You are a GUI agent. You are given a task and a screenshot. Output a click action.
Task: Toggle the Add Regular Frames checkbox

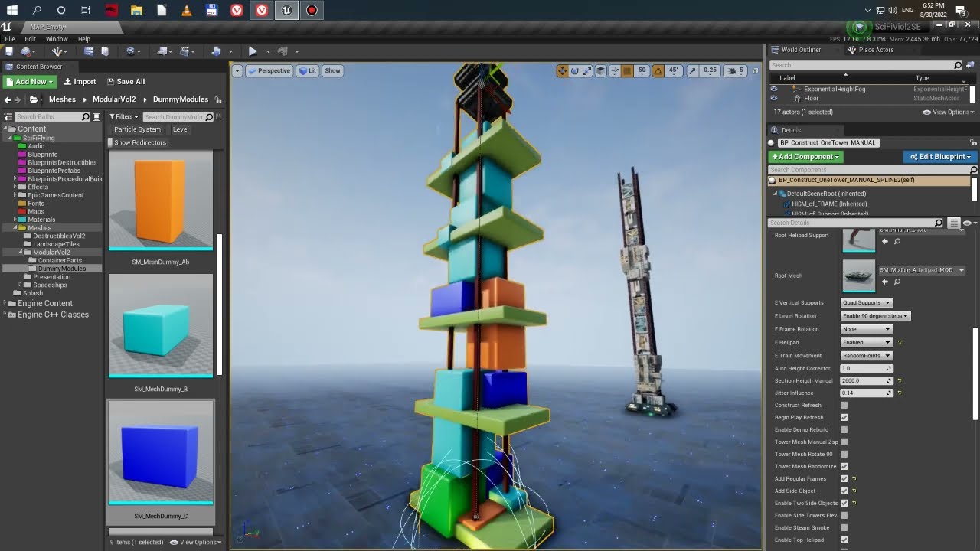click(844, 478)
